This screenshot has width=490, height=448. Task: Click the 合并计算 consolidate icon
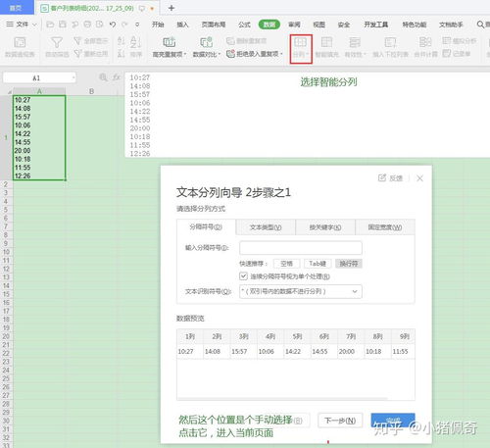click(x=425, y=42)
